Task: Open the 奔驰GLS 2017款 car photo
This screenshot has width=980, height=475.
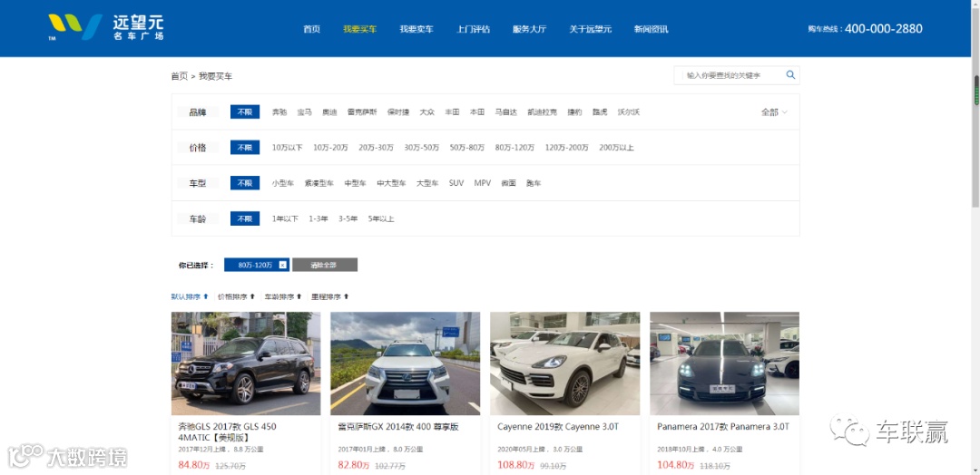Action: (246, 364)
